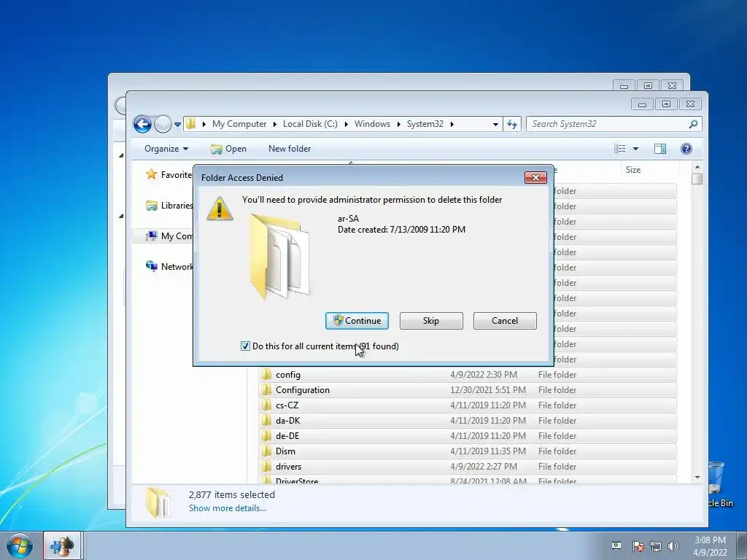Click the Forward navigation arrow
The image size is (747, 560).
pos(163,124)
